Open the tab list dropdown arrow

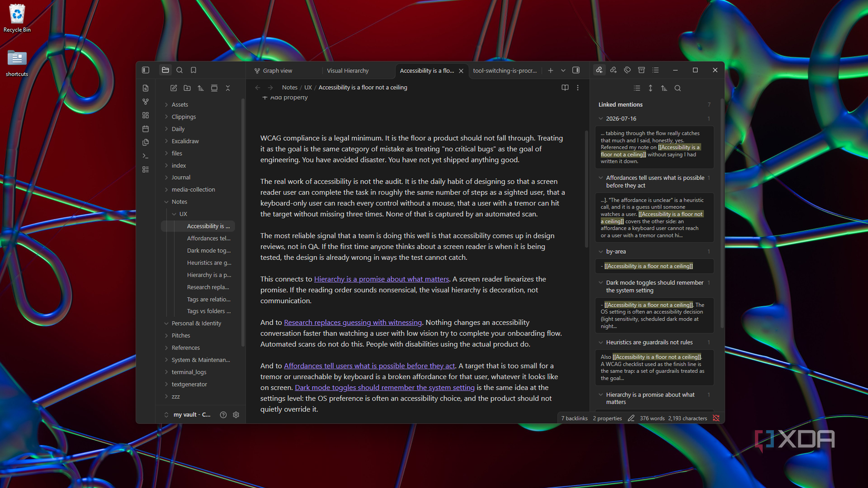click(x=563, y=70)
